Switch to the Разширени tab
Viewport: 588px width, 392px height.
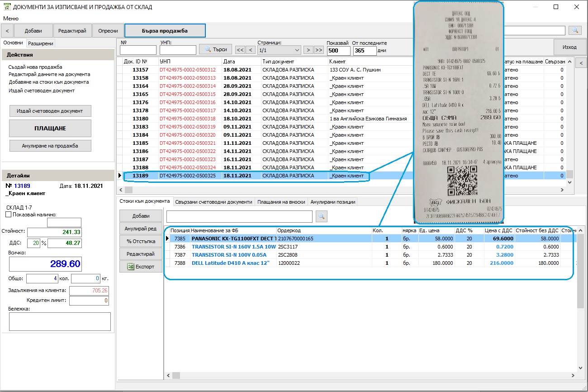[x=40, y=43]
